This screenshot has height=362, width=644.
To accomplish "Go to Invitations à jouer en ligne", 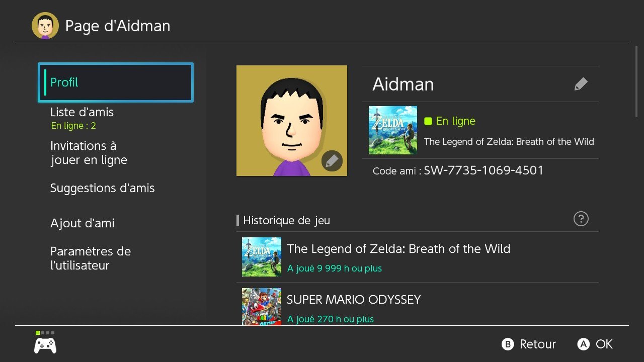I will (x=89, y=153).
